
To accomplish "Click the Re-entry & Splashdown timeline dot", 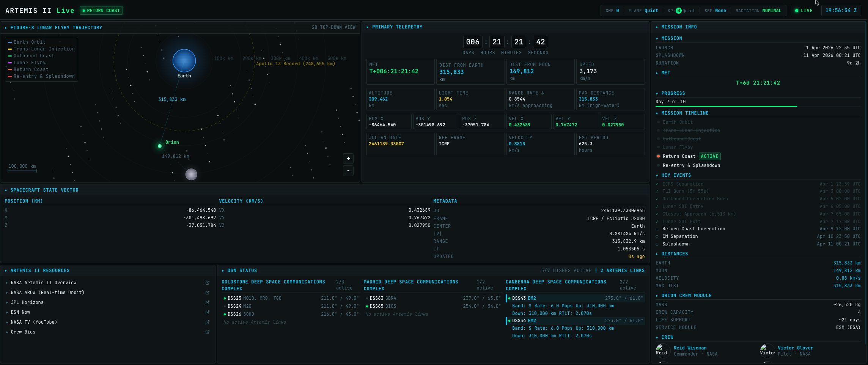I will (658, 165).
